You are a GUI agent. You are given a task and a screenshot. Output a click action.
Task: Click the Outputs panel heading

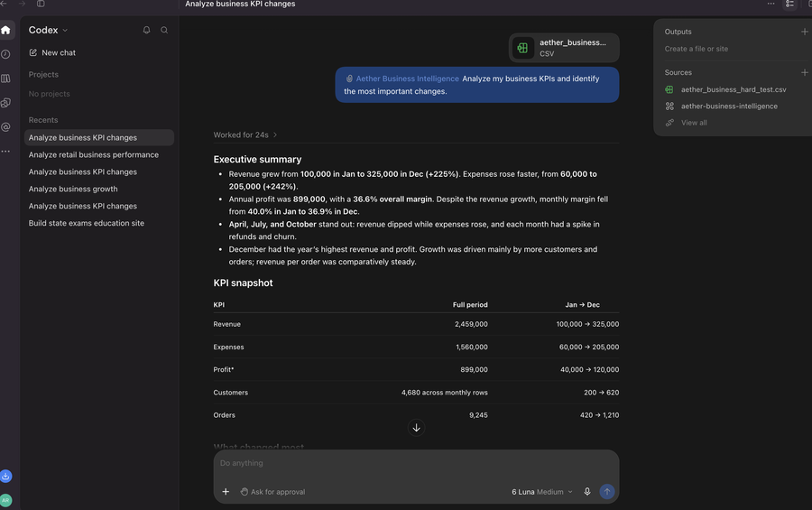tap(678, 32)
